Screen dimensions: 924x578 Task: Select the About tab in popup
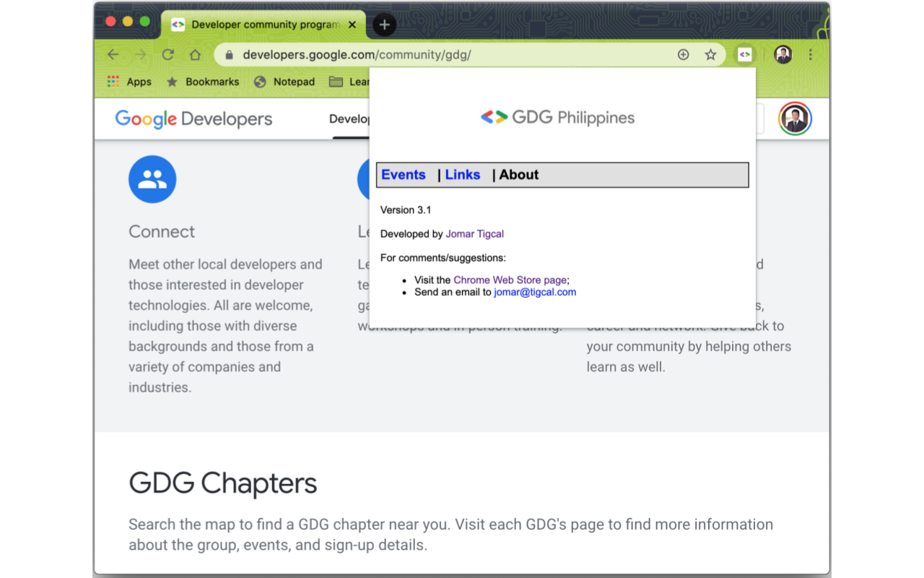click(x=519, y=175)
